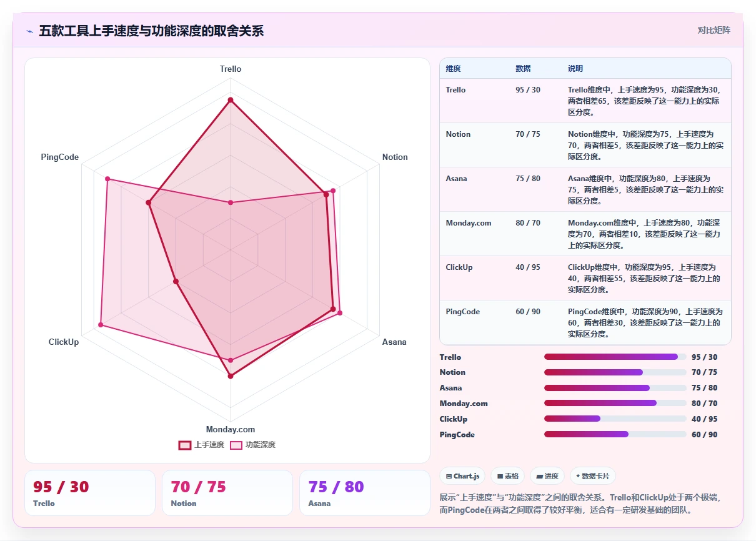
Task: Open the 95 / 30 Trello stat card
Action: (90, 493)
